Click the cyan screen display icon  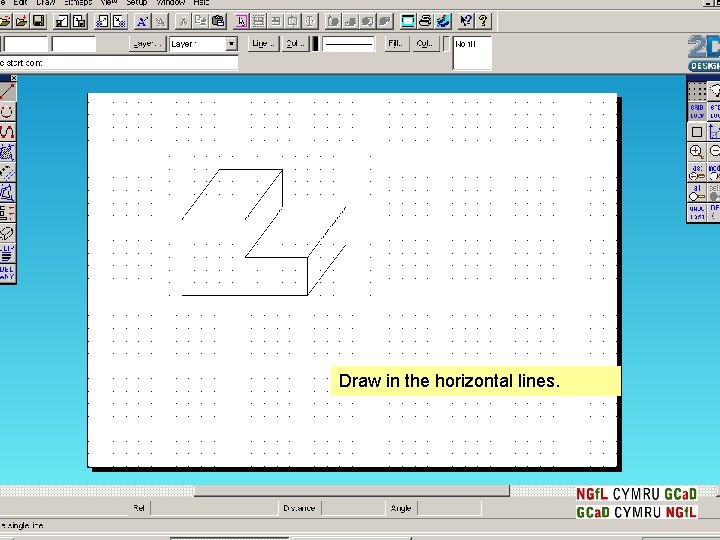(408, 21)
